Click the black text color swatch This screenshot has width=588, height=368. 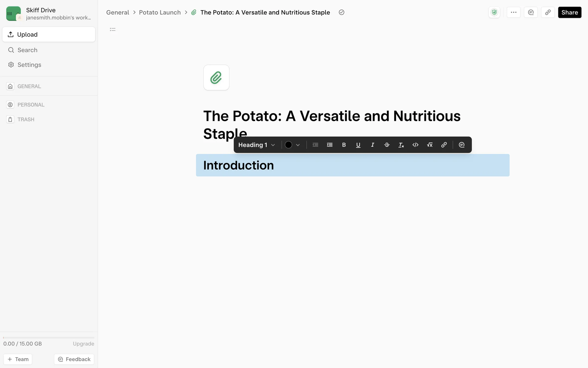tap(288, 145)
